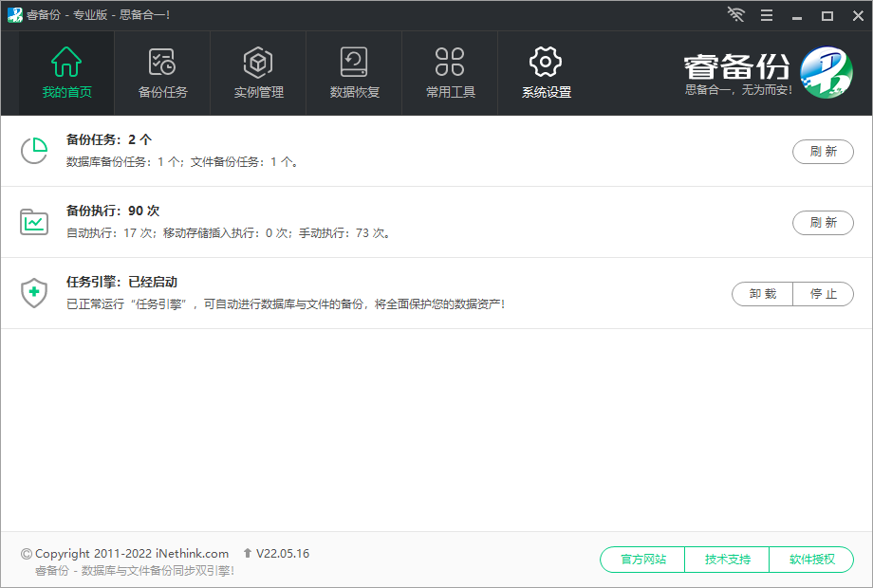
Task: Click the pie chart 备份任务 icon
Action: pos(34,151)
